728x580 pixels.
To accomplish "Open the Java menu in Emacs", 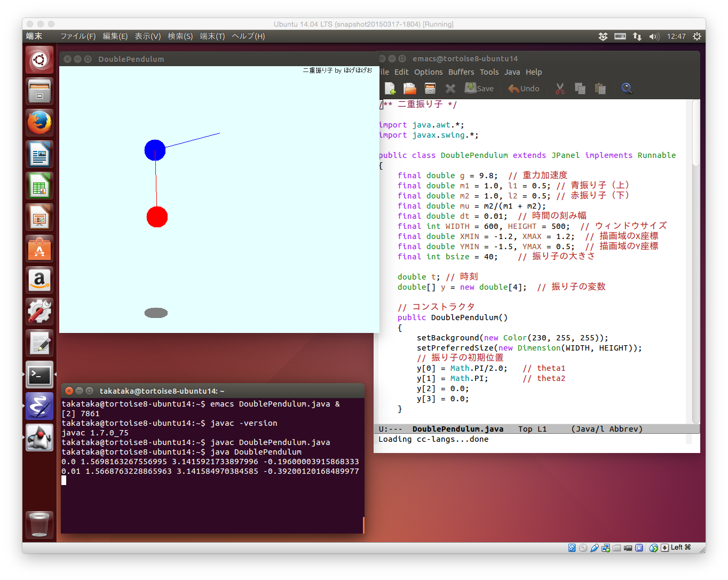I will tap(512, 72).
